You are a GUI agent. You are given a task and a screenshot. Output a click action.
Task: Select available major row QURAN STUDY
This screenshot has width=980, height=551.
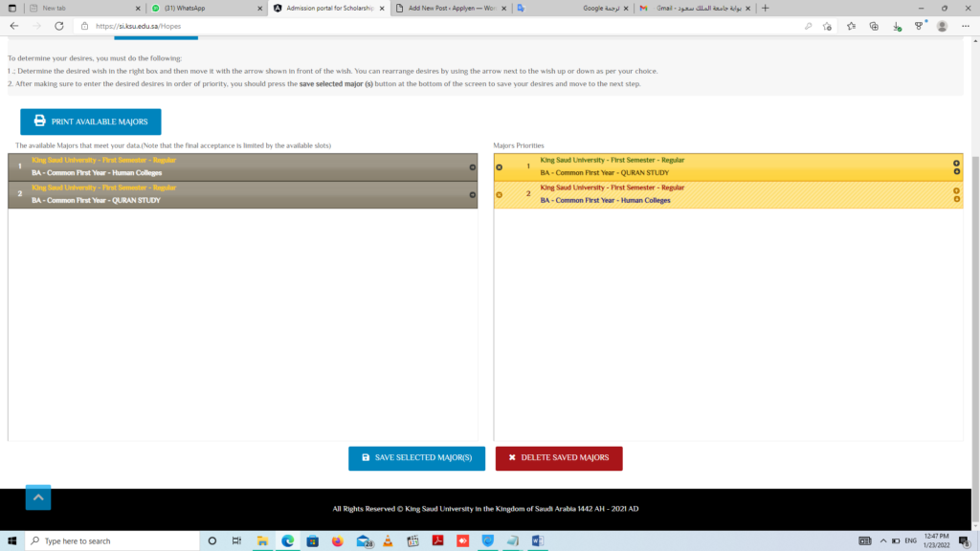coord(242,194)
